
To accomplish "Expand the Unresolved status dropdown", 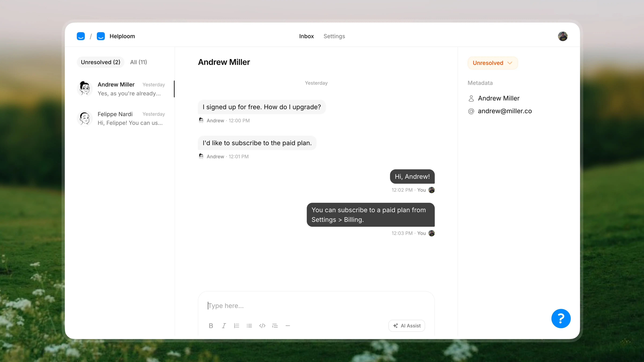I will (x=488, y=63).
